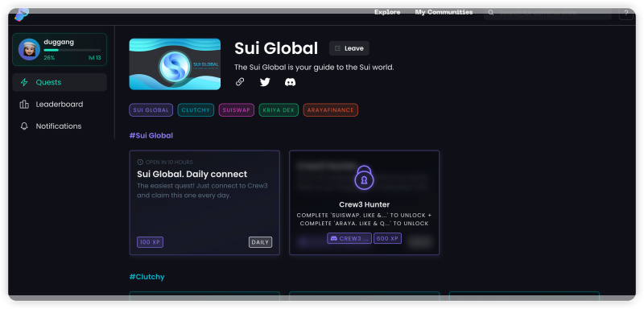
Task: Click the #Clutchy section heading
Action: click(147, 277)
